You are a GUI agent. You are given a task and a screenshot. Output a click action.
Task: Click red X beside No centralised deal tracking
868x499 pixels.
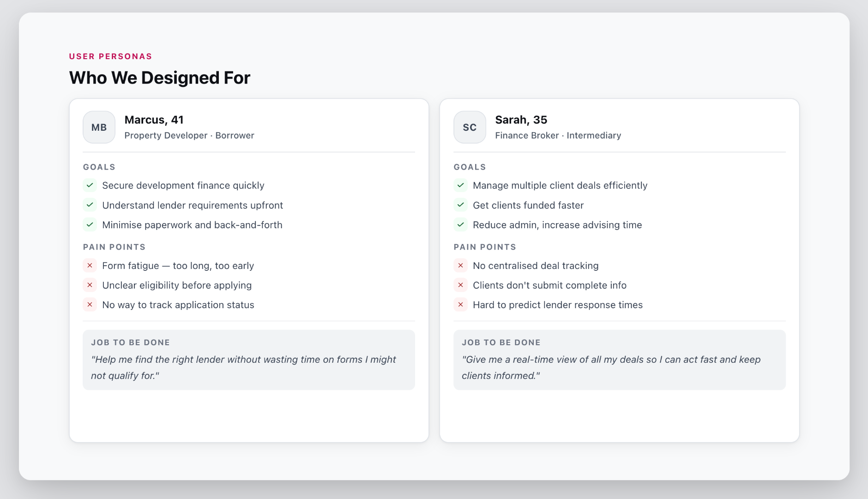pyautogui.click(x=461, y=266)
